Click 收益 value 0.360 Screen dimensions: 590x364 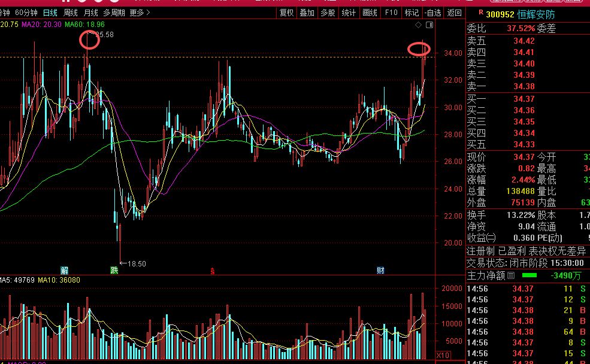tap(524, 238)
